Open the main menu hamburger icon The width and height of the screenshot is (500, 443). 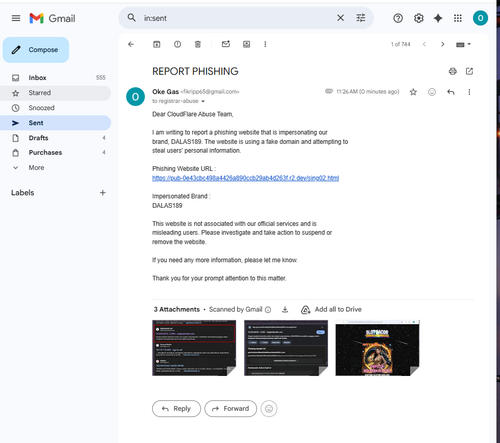(x=16, y=18)
